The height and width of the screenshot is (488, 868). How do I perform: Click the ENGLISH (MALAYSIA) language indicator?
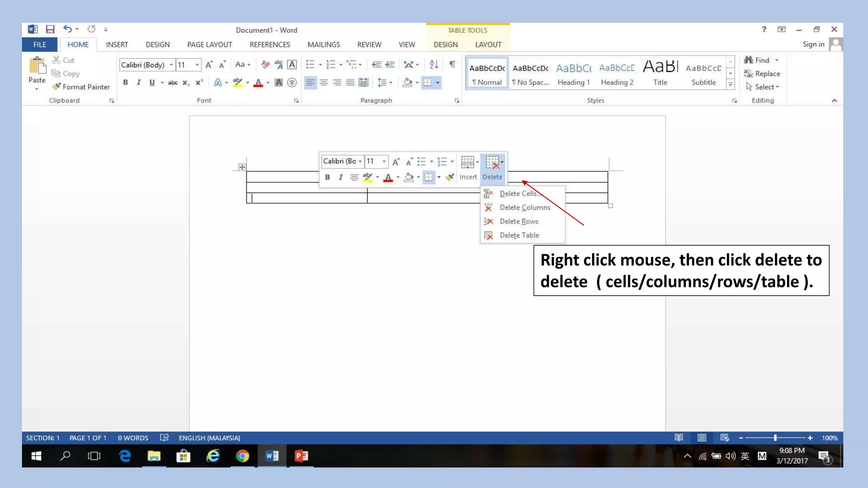point(209,438)
